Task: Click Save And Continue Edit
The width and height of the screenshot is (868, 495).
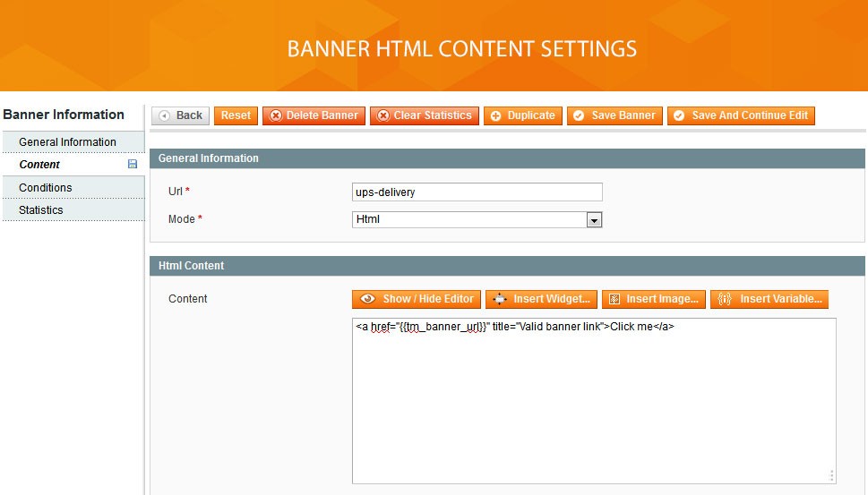Action: (x=740, y=115)
